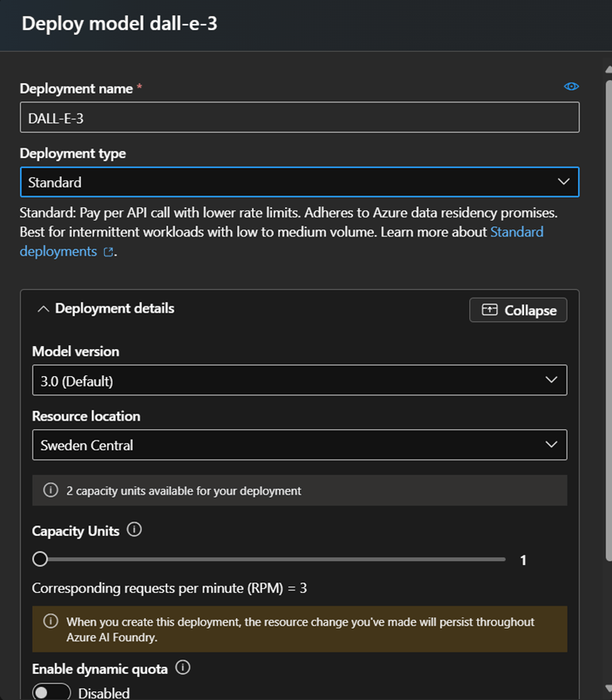
Task: Click the info icon next to Capacity Units
Action: [x=134, y=530]
